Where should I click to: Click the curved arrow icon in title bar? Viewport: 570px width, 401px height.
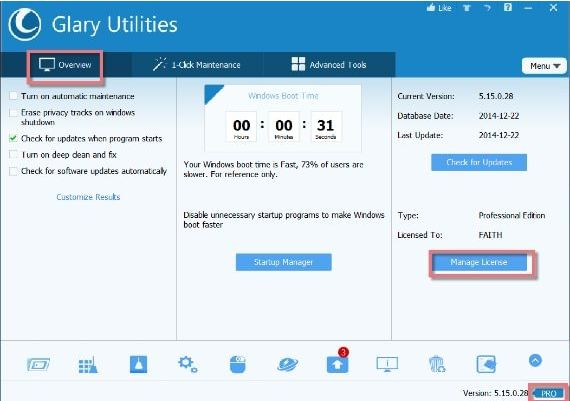[487, 8]
